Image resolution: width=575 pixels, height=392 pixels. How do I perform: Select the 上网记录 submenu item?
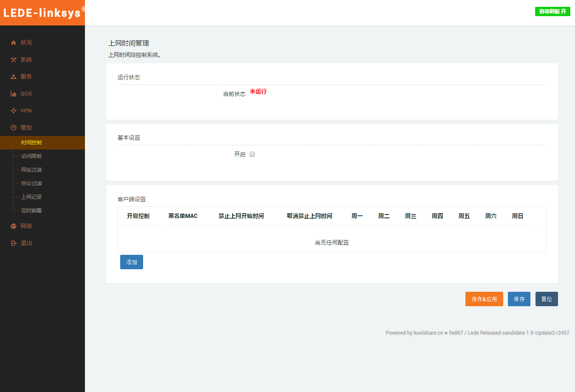(31, 197)
